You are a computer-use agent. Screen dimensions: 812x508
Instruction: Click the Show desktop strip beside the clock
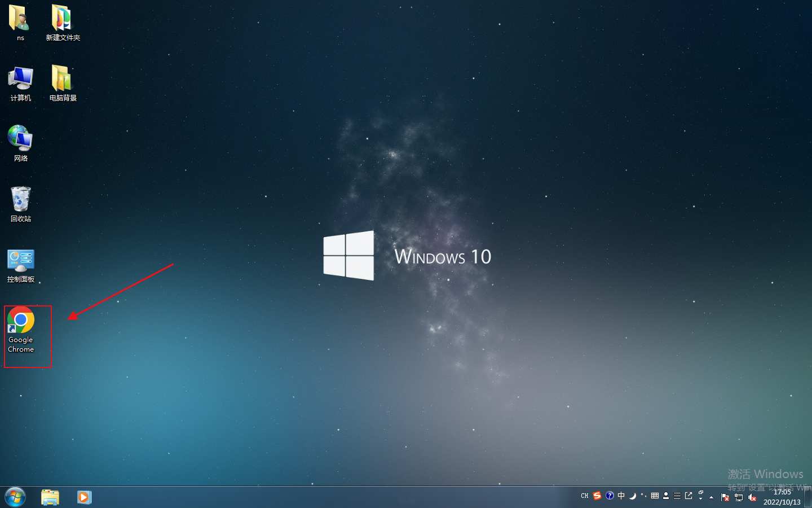coord(809,497)
